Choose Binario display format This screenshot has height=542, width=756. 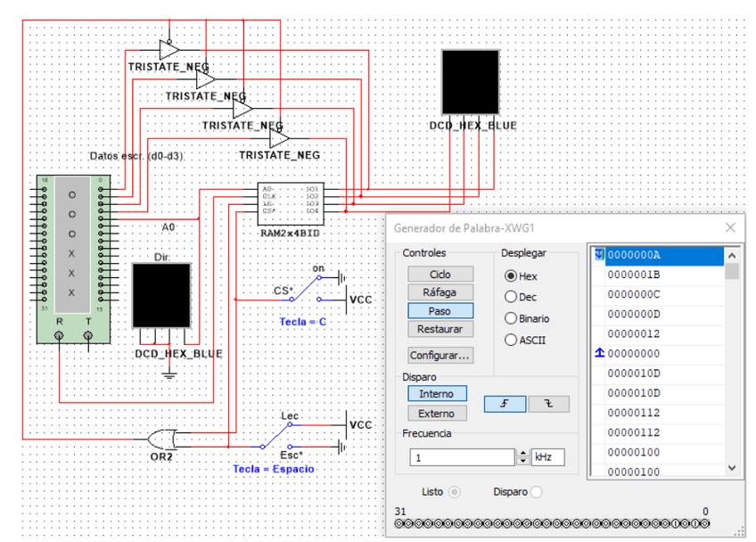(511, 318)
